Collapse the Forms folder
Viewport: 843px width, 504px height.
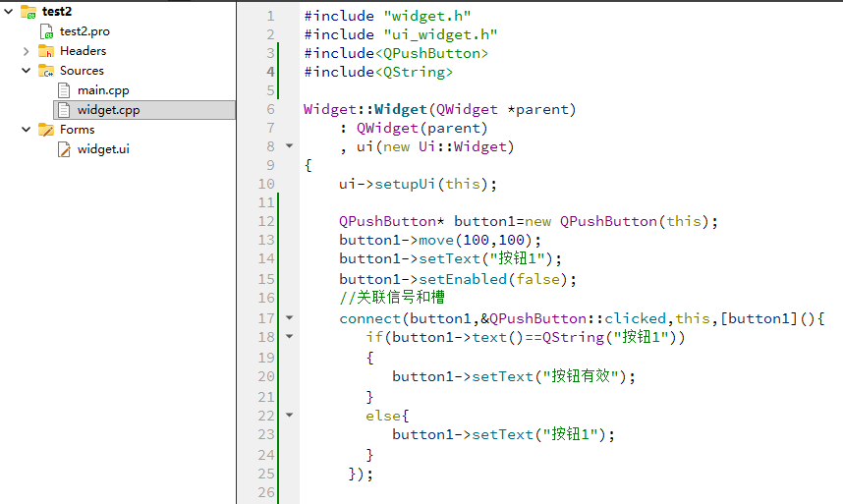tap(26, 130)
